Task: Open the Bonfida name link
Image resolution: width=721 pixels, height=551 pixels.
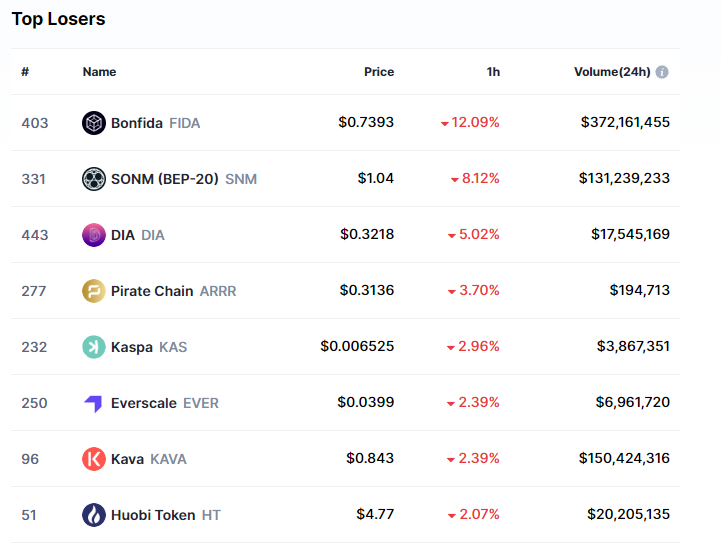Action: coord(137,123)
